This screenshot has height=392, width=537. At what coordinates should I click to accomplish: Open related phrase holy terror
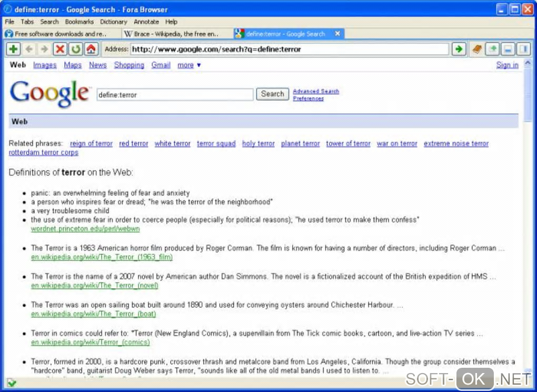pos(258,144)
